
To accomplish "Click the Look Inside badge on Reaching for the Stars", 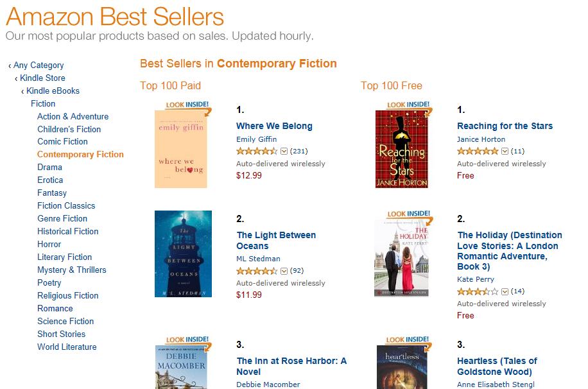I will (x=408, y=105).
